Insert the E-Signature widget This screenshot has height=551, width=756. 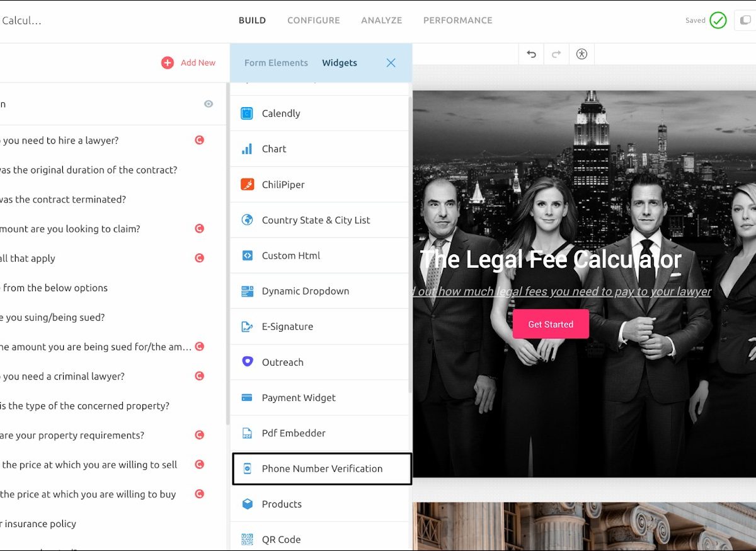tap(287, 327)
